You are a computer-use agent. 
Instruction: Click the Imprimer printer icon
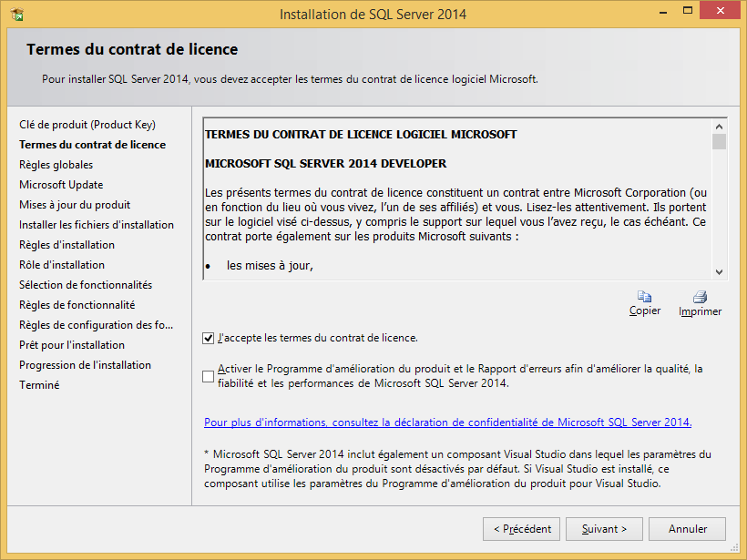pyautogui.click(x=700, y=297)
